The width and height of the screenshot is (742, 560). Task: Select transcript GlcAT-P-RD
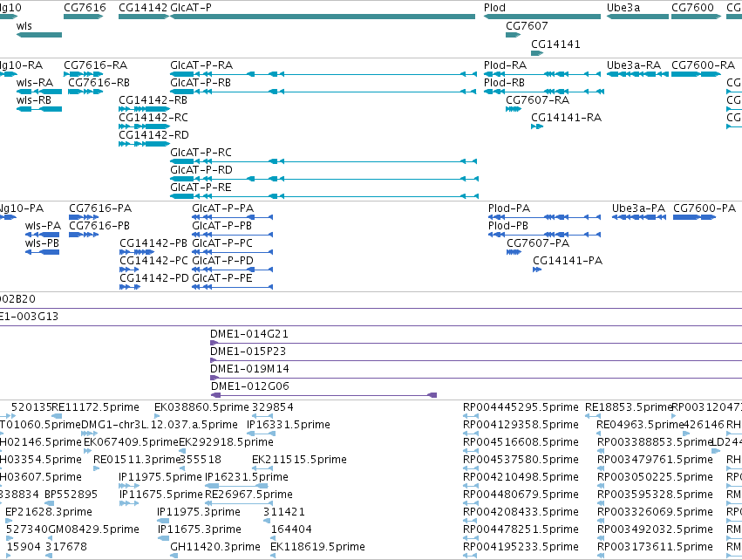[324, 179]
